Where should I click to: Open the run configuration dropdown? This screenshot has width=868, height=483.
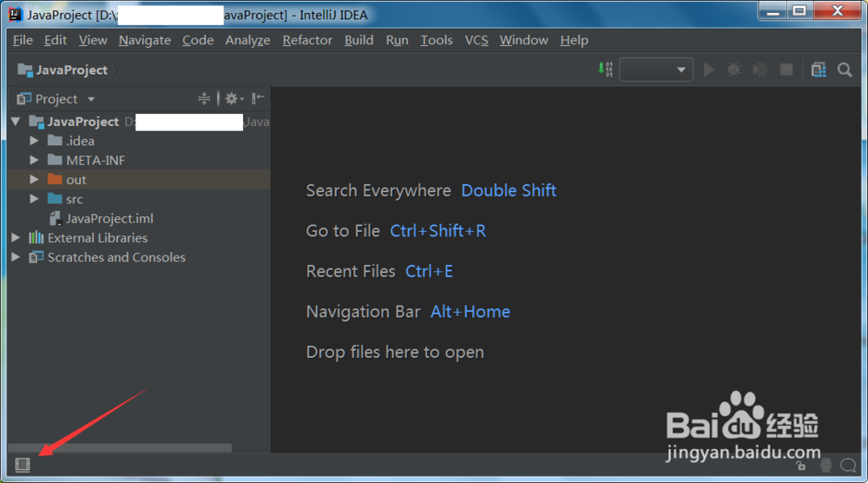tap(656, 69)
